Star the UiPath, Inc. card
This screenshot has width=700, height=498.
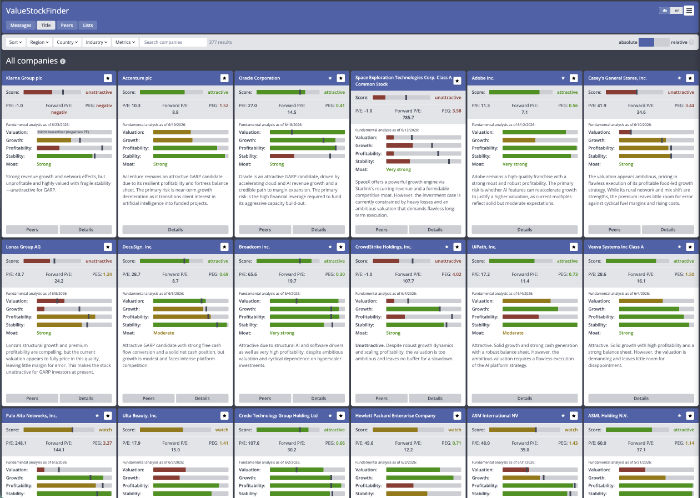pyautogui.click(x=574, y=247)
